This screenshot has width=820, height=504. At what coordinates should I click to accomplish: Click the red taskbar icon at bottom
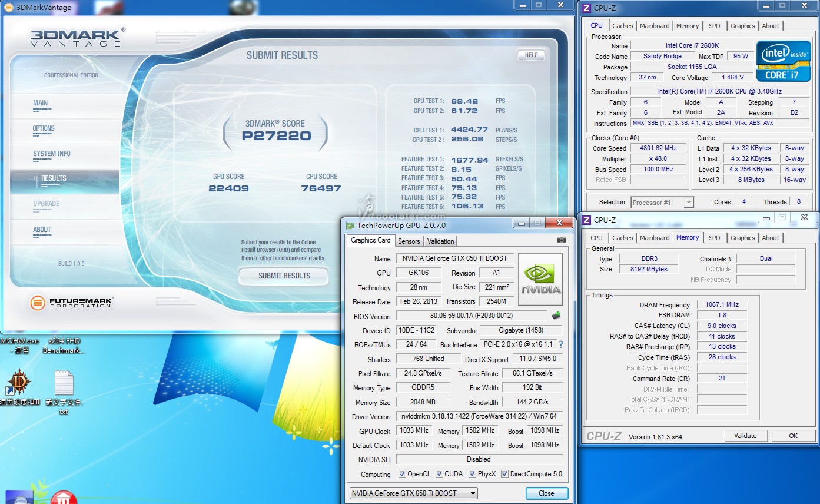pyautogui.click(x=64, y=498)
